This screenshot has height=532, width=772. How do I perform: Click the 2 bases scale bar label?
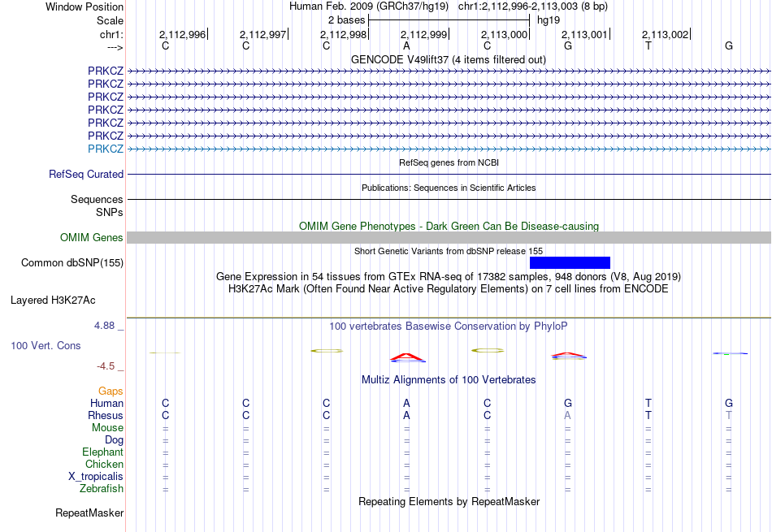[x=347, y=20]
